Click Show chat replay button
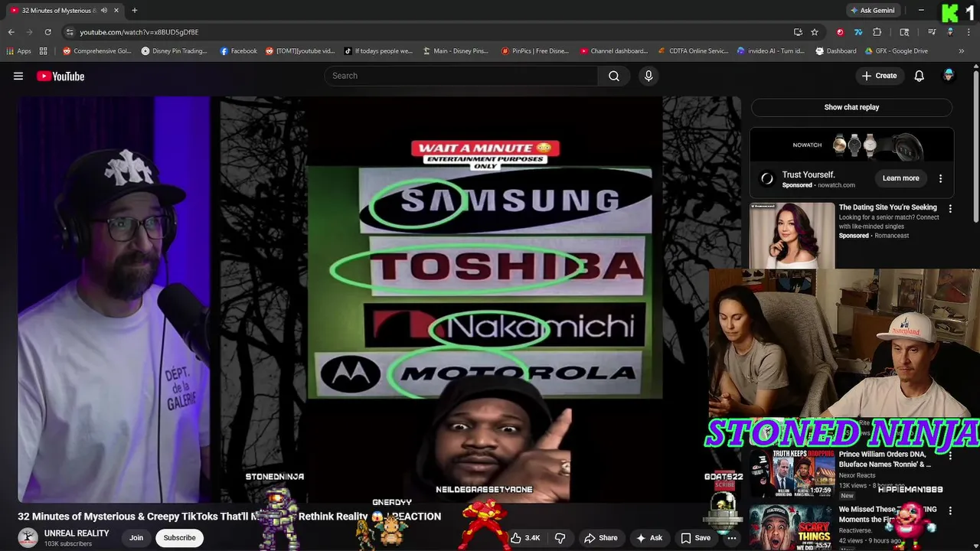The image size is (980, 551). [x=851, y=107]
